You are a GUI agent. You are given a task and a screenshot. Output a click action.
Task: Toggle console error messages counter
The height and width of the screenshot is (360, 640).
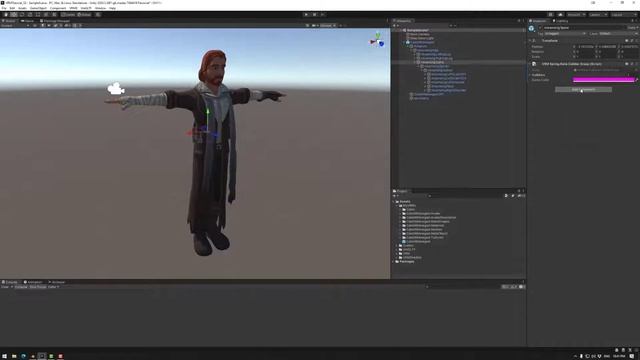[521, 287]
